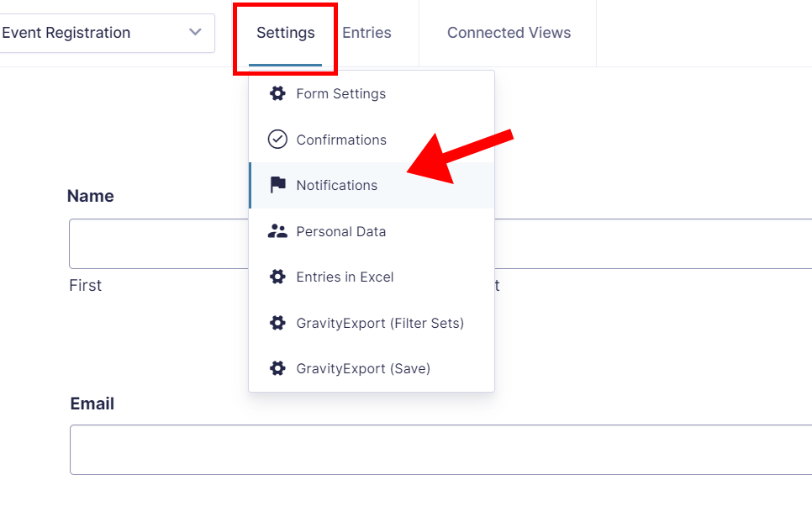
Task: Click the GravityExport (Filter Sets) gear icon
Action: click(x=277, y=323)
